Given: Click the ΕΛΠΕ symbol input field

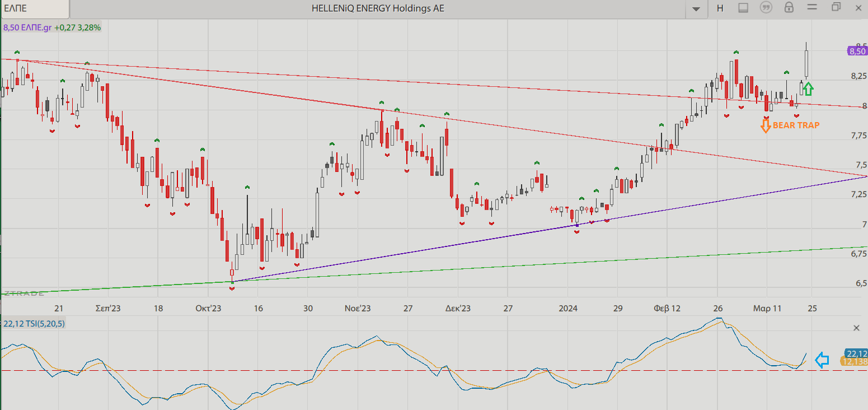Looking at the screenshot, I should [x=35, y=8].
